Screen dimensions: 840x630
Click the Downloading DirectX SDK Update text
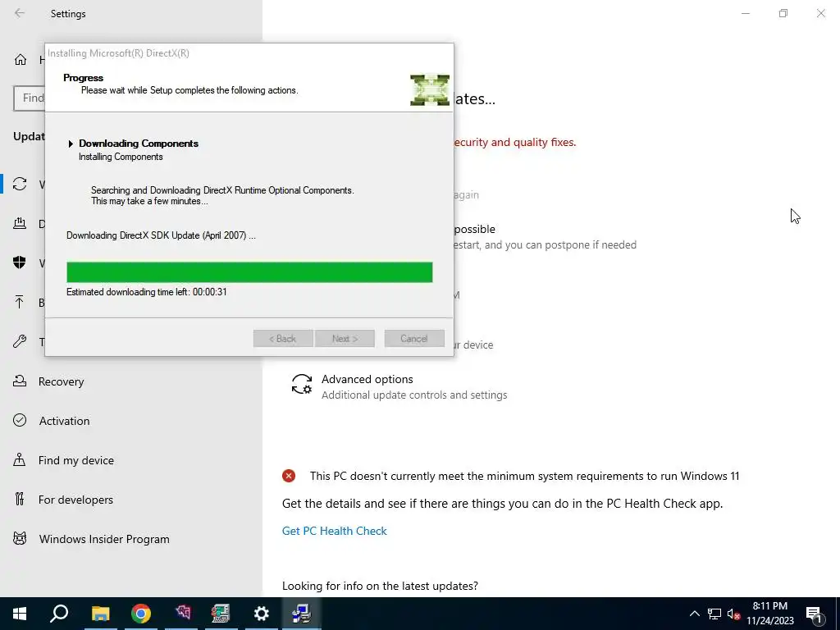tap(161, 235)
